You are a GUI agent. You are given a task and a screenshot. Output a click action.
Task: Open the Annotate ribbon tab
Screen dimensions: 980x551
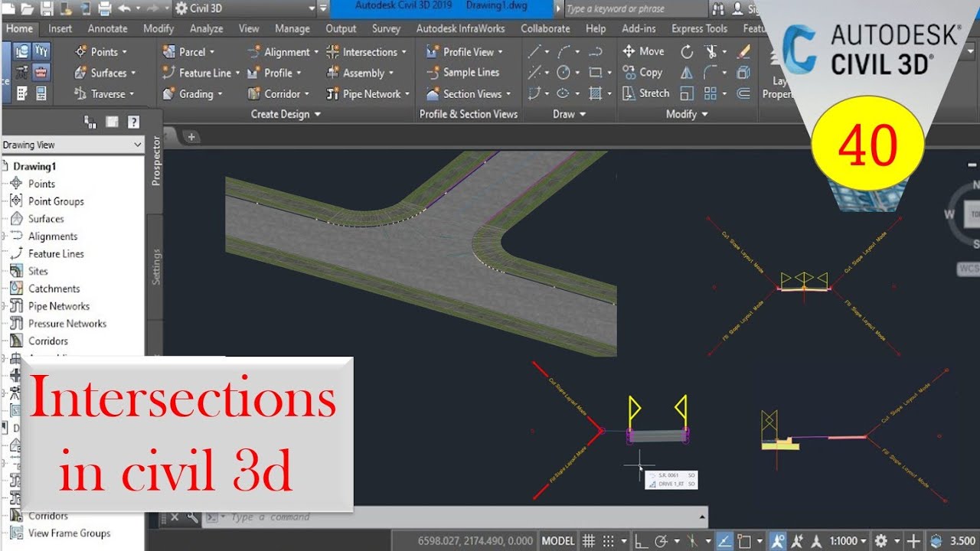pos(108,28)
